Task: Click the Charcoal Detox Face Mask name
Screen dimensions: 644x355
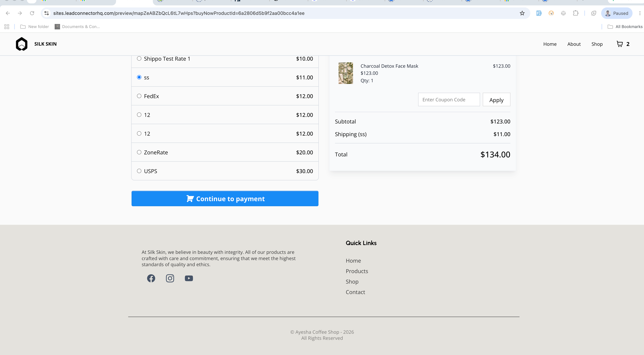Action: click(389, 66)
